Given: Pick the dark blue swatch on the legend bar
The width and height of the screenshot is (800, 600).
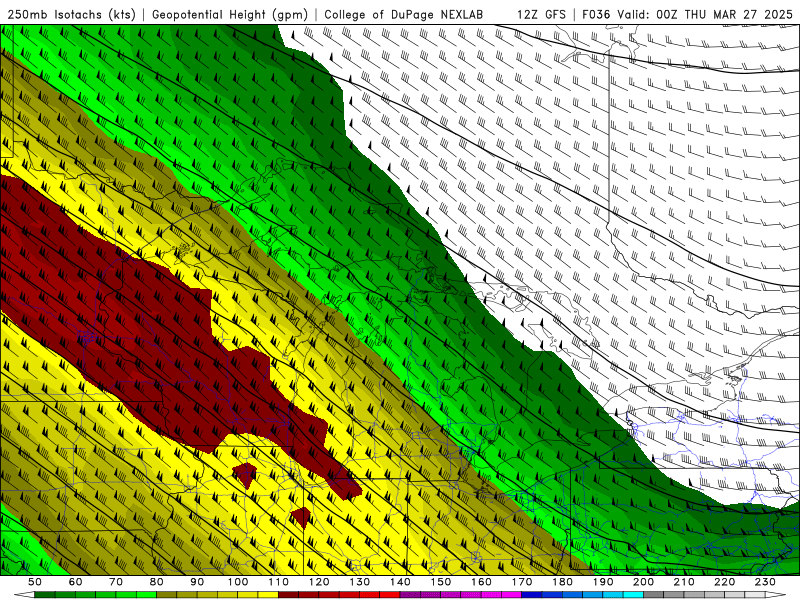Looking at the screenshot, I should [532, 595].
